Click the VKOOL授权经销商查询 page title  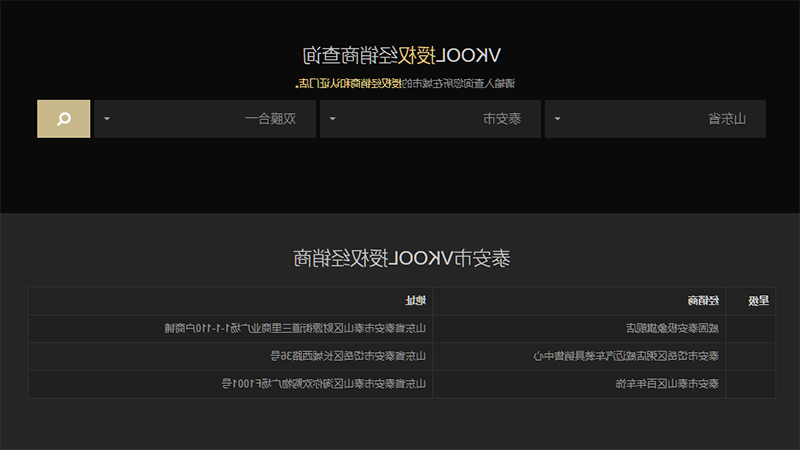[402, 56]
